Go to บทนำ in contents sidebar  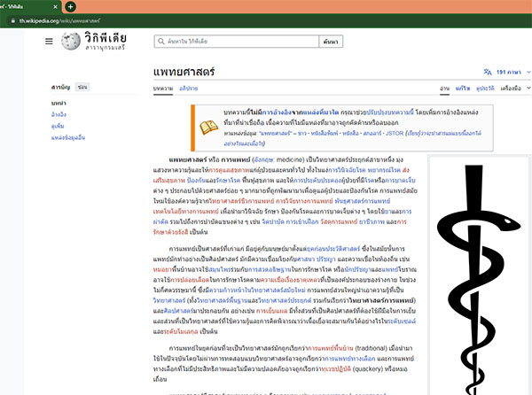click(x=59, y=103)
